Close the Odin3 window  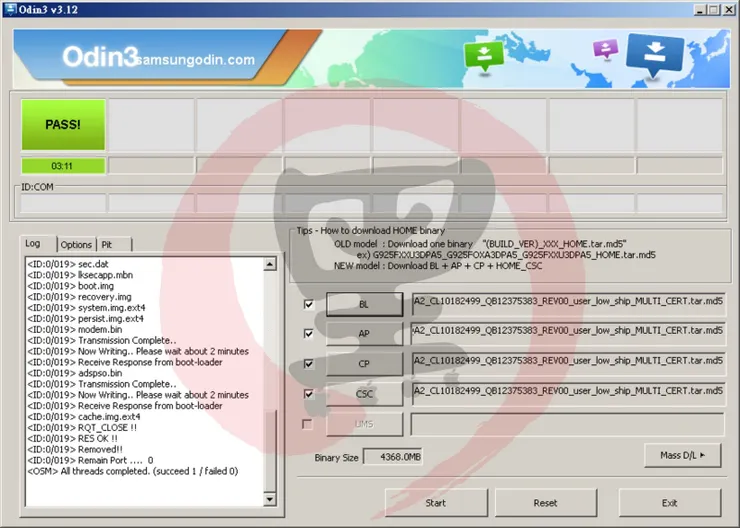click(729, 9)
